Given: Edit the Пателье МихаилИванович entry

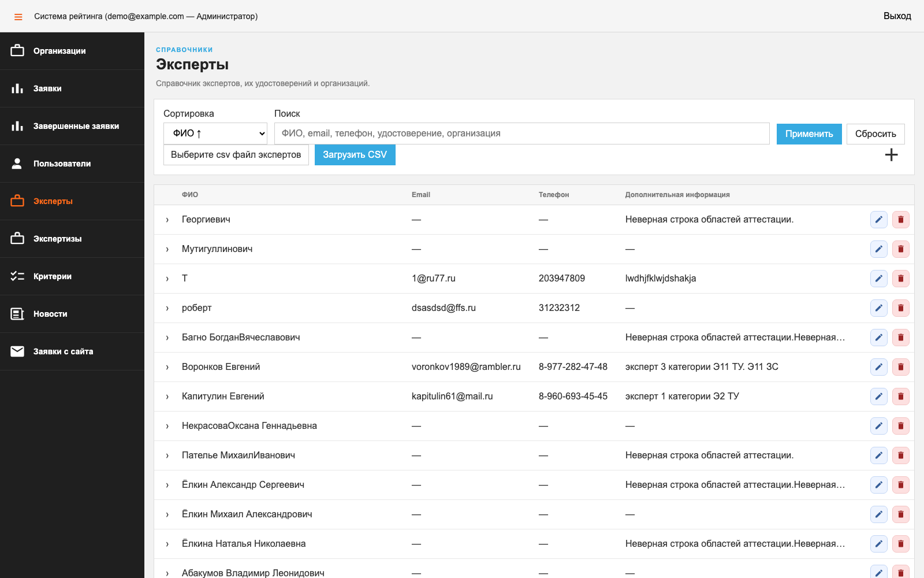Looking at the screenshot, I should (878, 455).
